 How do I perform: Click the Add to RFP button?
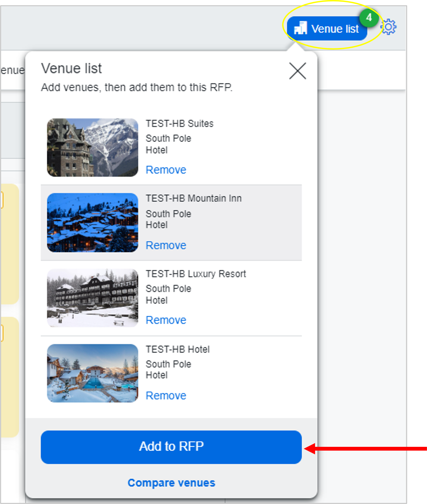point(171,447)
